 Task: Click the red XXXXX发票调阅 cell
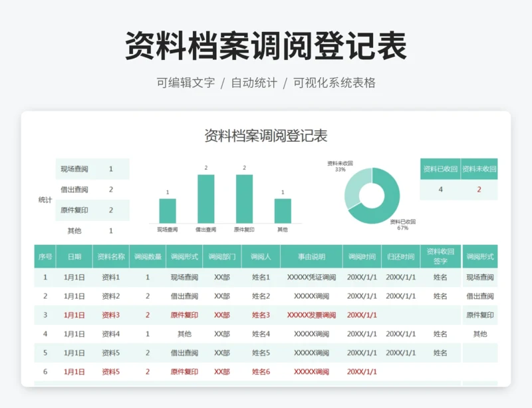click(311, 315)
